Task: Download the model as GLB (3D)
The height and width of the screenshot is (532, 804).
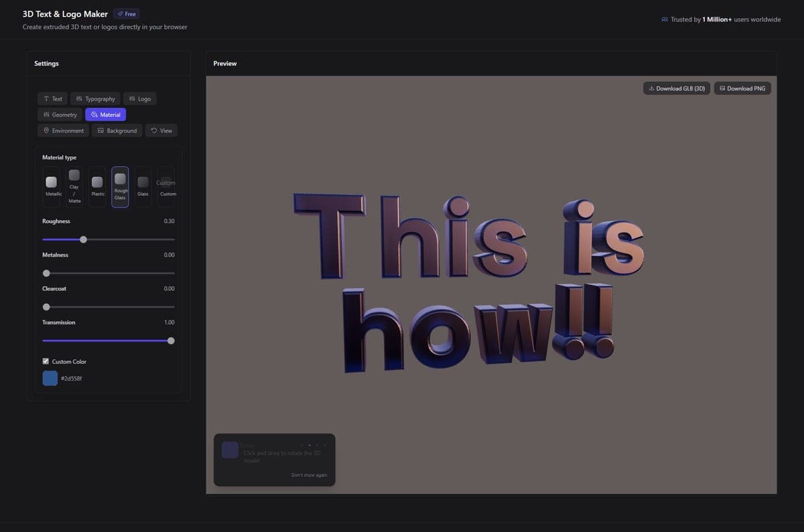Action: tap(677, 88)
